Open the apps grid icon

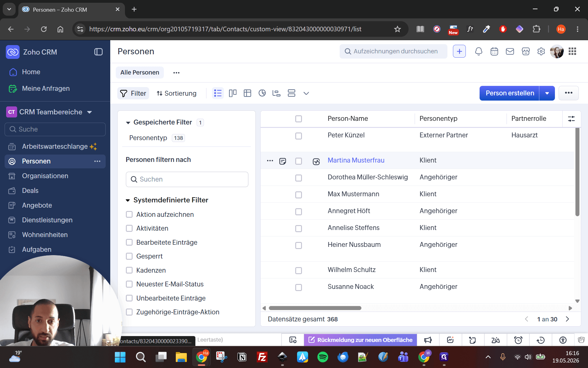(x=572, y=52)
